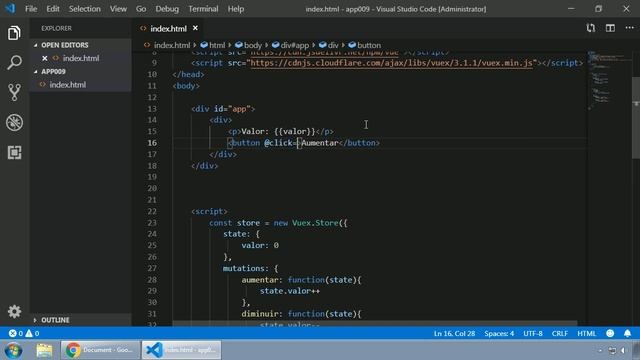Screen dimensions: 640x360
Task: Click the warnings count in status bar
Action: [x=32, y=333]
